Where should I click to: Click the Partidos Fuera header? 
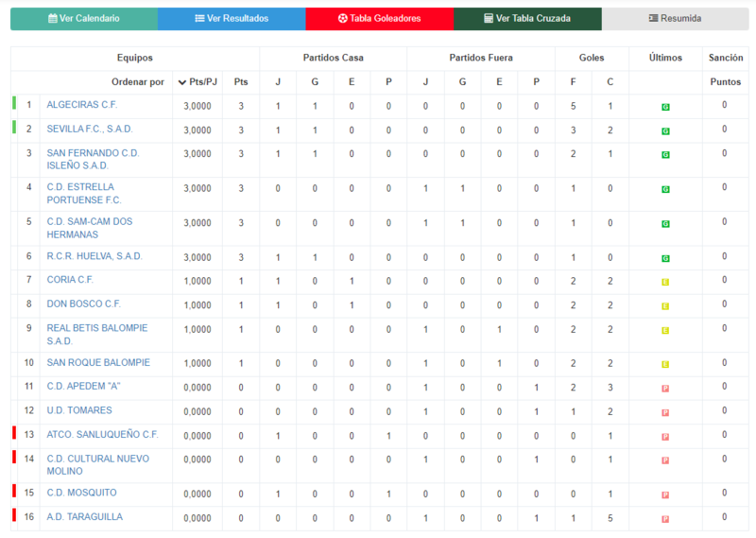click(481, 58)
